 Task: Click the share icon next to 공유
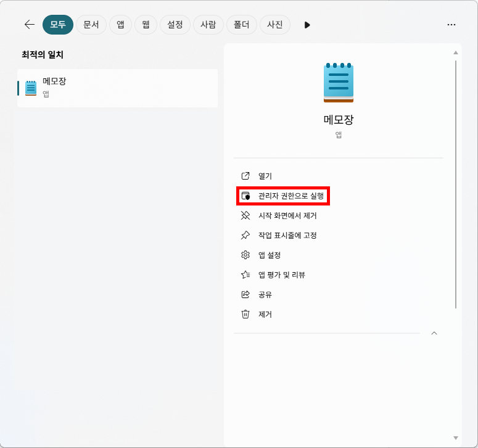pos(245,294)
